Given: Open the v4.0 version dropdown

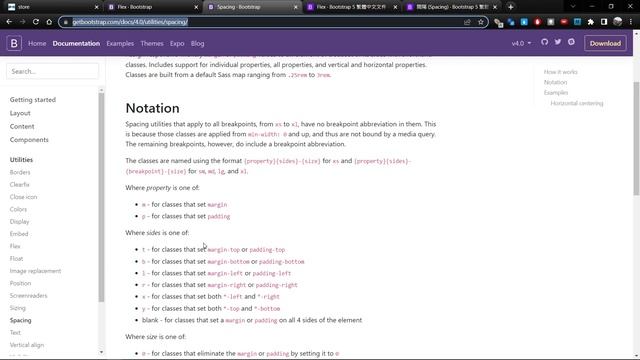Looking at the screenshot, I should (x=521, y=43).
